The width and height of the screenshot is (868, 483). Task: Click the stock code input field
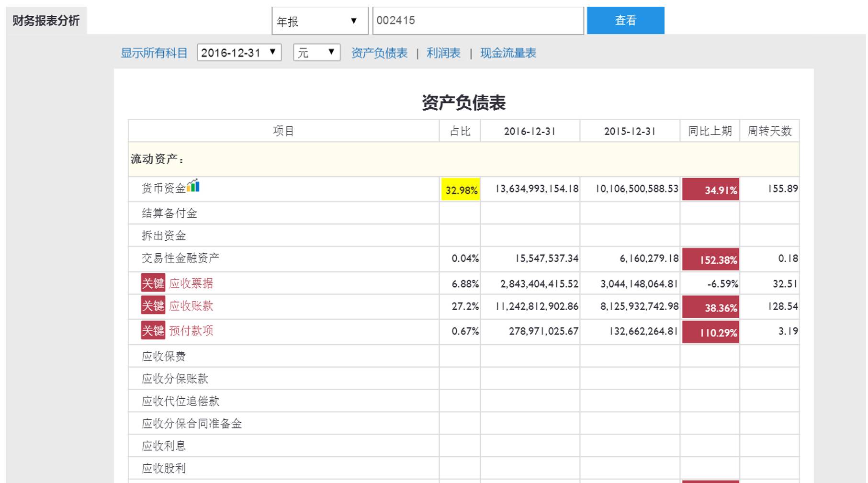click(x=476, y=20)
